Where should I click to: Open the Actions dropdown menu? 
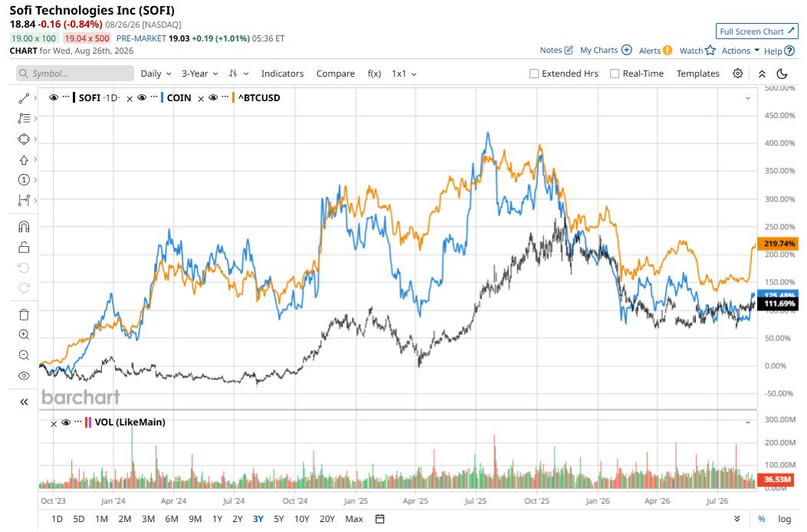click(740, 51)
